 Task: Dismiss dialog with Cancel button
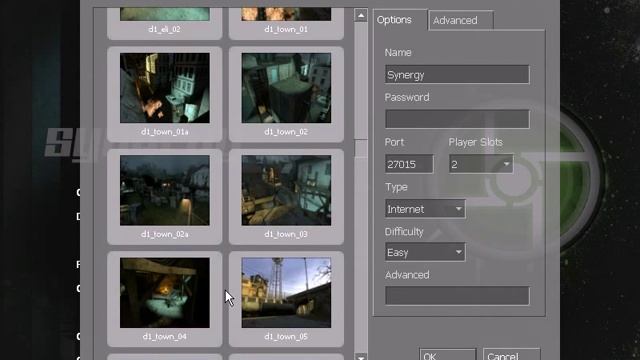[x=511, y=355]
